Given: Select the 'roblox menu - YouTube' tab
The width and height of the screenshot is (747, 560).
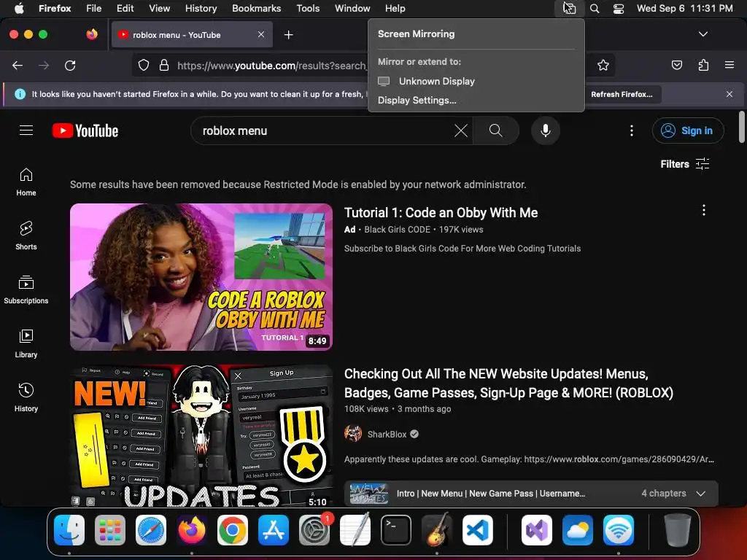Looking at the screenshot, I should point(192,35).
